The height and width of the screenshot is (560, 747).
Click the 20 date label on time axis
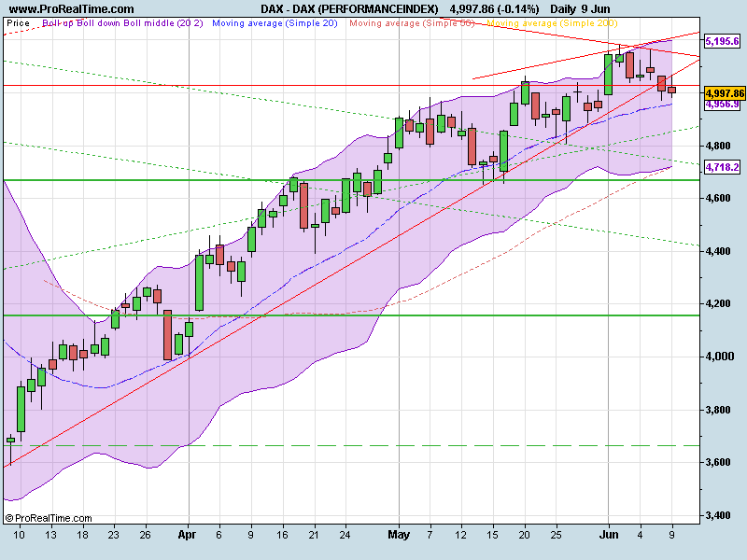pyautogui.click(x=525, y=535)
